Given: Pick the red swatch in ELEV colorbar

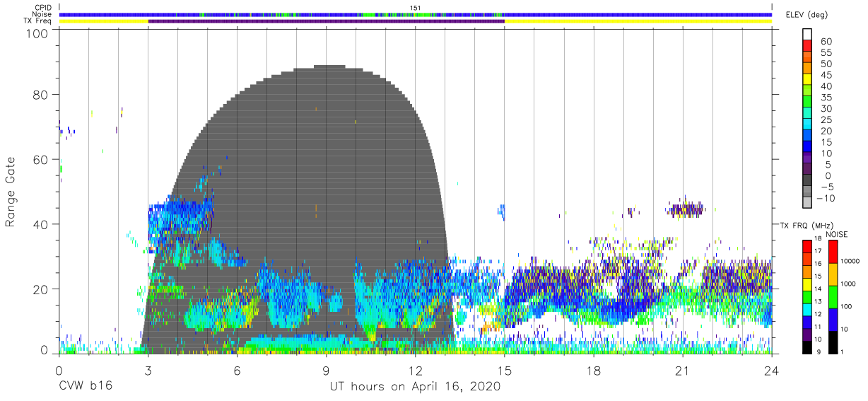Looking at the screenshot, I should pos(807,46).
